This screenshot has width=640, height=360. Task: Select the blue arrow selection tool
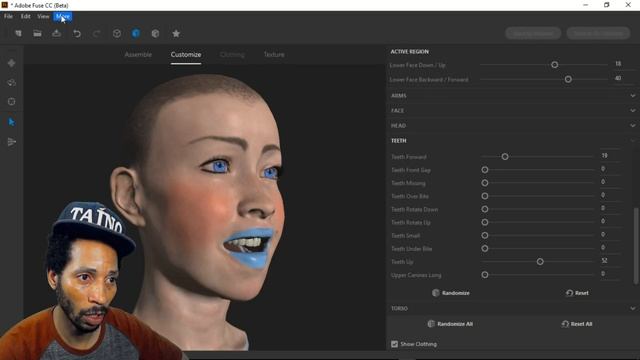tap(11, 122)
